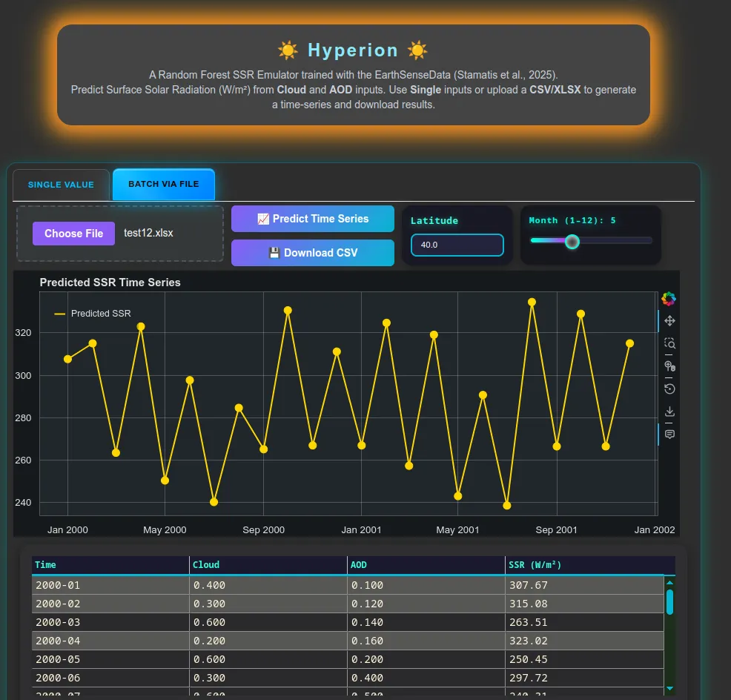The width and height of the screenshot is (731, 700).
Task: Click Predict Time Series button
Action: 312,219
